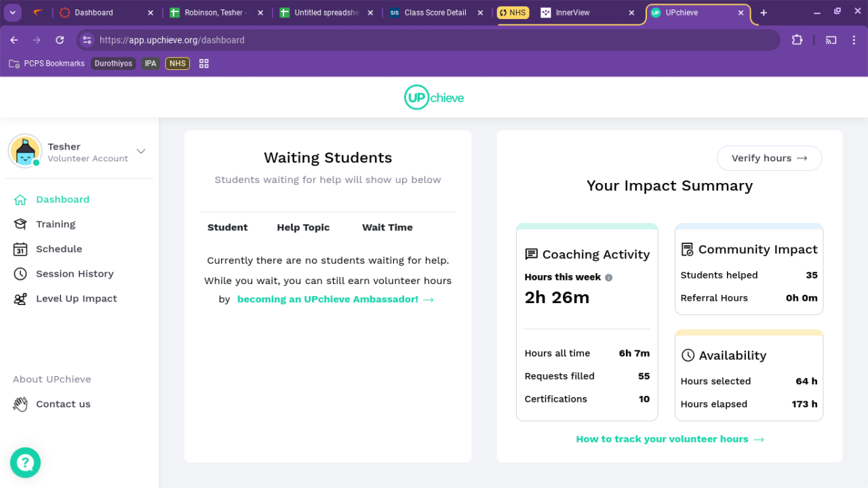Open Session History in the sidebar
The width and height of the screenshot is (868, 488).
tap(75, 274)
